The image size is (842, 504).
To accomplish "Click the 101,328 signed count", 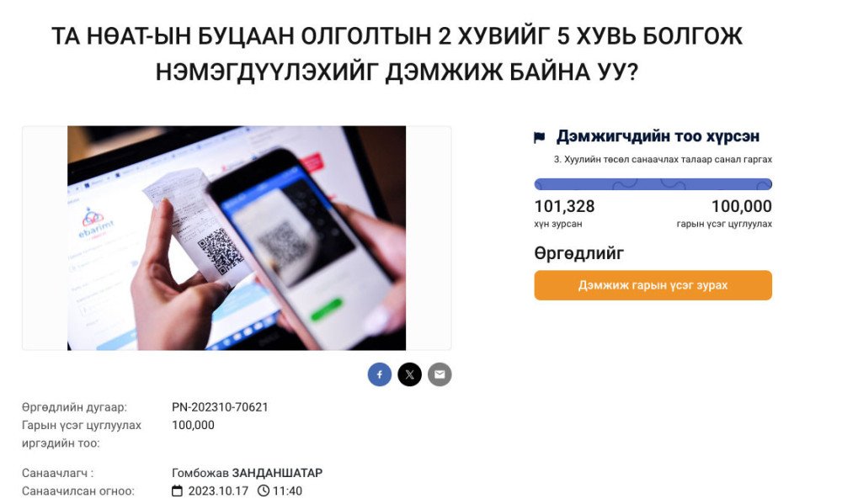I will point(564,206).
